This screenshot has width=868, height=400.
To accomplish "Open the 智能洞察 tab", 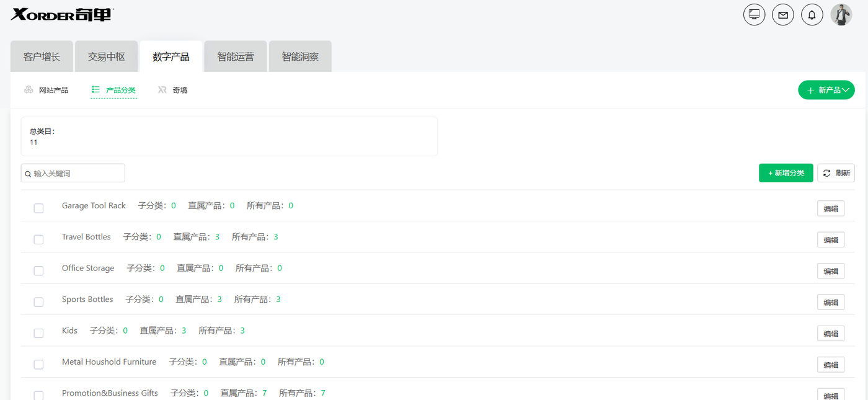I will click(300, 56).
